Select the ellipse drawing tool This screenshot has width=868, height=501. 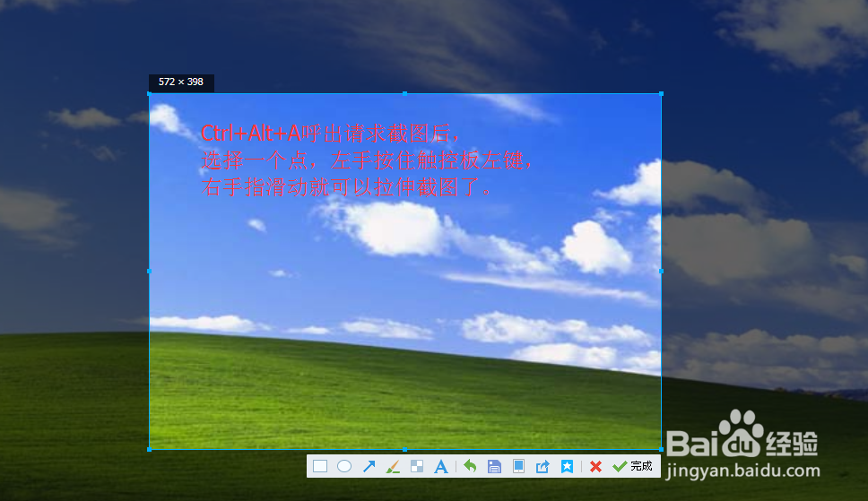(x=344, y=466)
